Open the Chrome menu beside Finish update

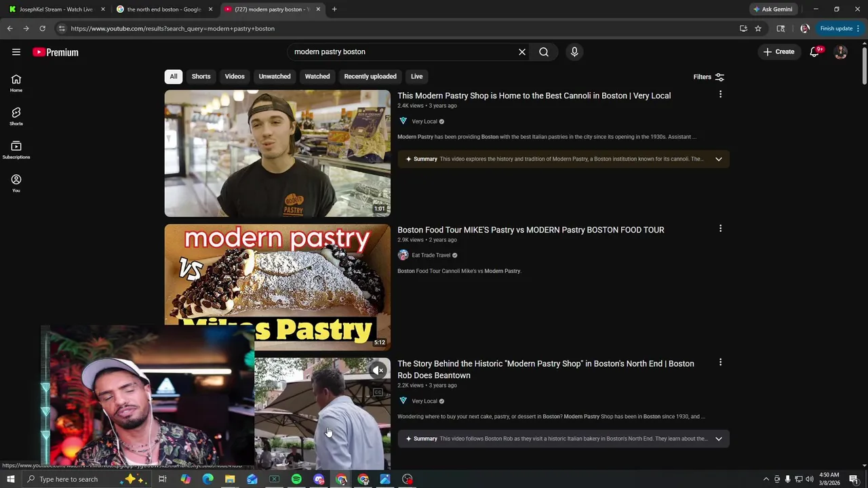859,28
